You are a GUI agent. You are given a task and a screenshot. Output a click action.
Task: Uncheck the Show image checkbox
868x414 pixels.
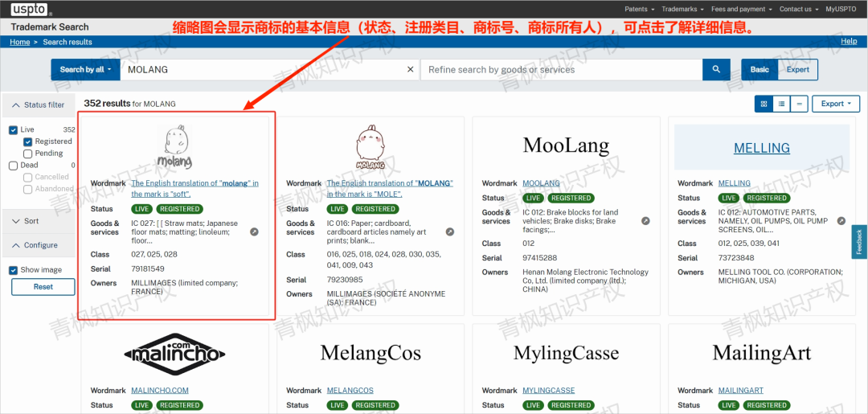(x=14, y=270)
